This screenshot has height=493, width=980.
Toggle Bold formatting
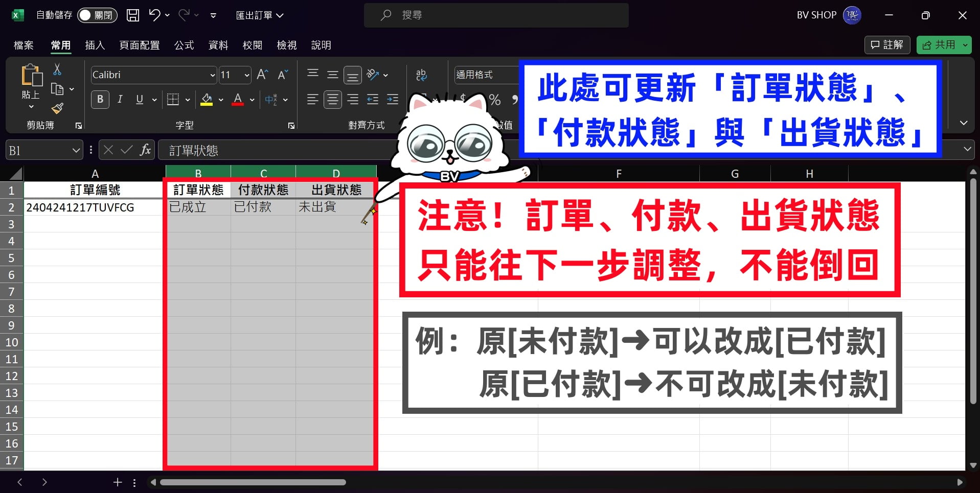100,99
